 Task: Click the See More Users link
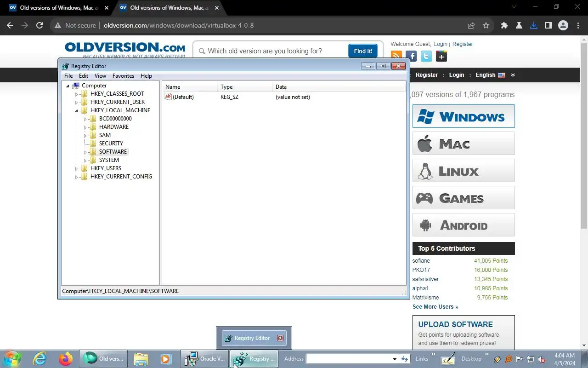[x=435, y=307]
